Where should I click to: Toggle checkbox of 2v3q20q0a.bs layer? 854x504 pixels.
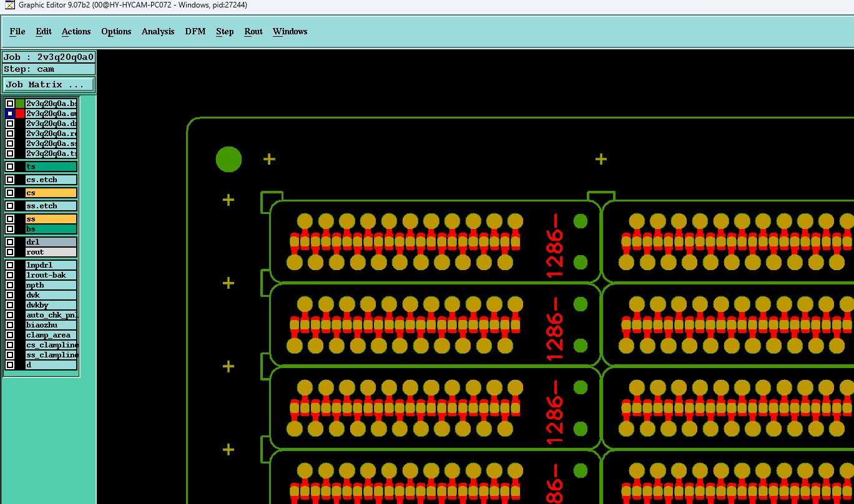[10, 104]
